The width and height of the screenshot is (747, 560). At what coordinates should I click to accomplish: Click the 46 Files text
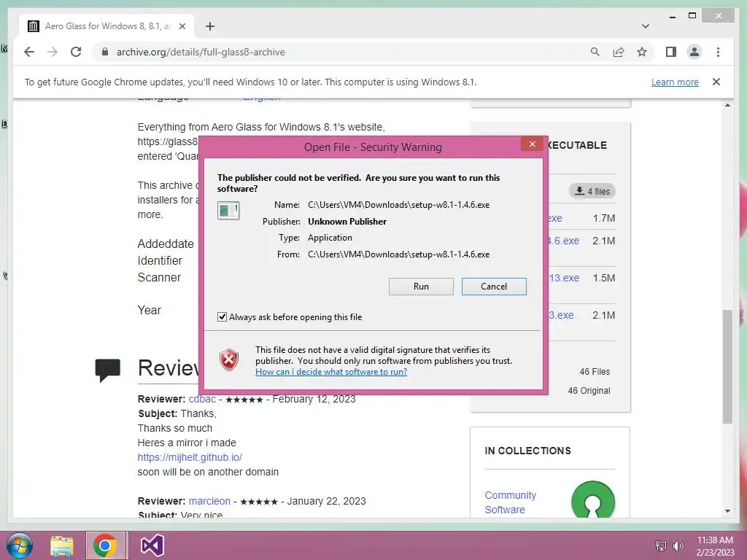click(x=595, y=371)
